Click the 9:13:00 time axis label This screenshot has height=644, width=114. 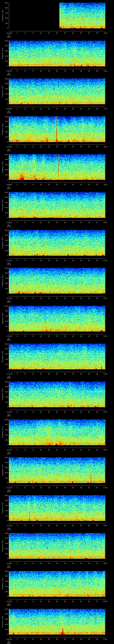9,374
